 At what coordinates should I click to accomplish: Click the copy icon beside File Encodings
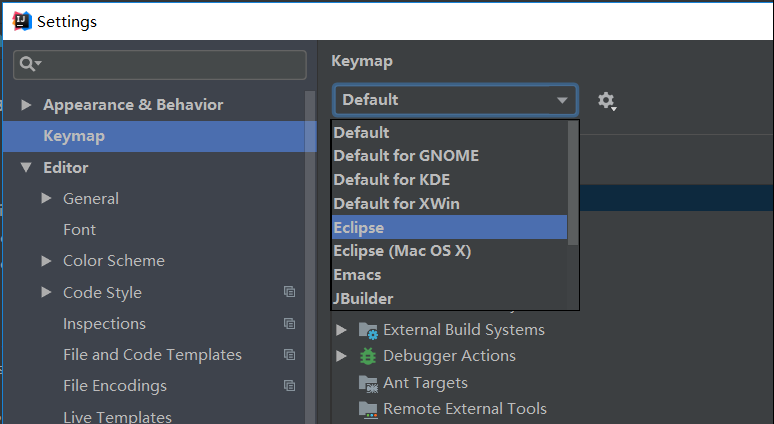point(290,386)
